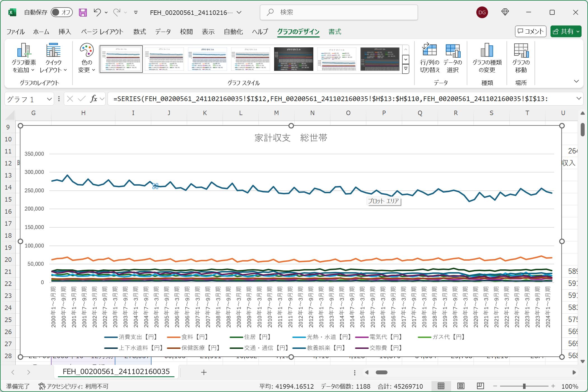Click confirm checkmark in formula bar
This screenshot has height=392, width=588.
point(82,99)
